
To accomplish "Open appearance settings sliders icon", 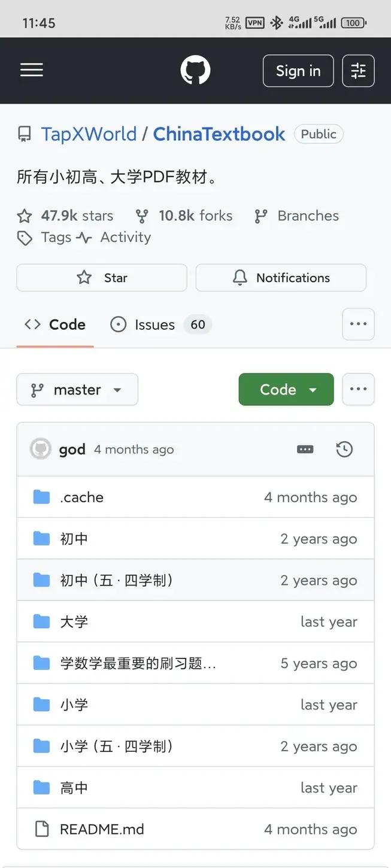I will tap(358, 71).
